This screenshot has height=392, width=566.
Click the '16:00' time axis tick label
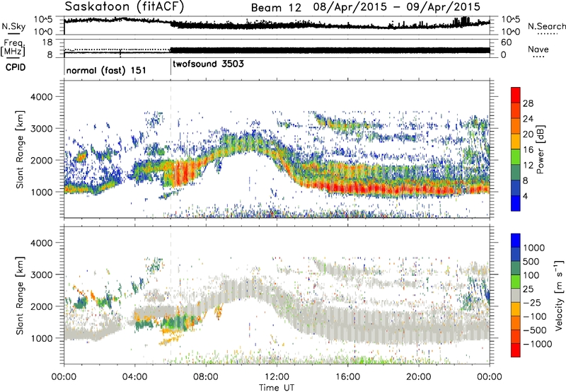[x=347, y=377]
